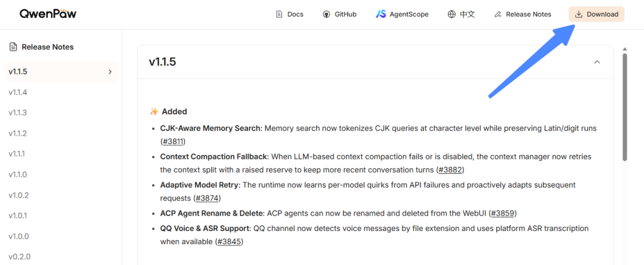Click the sidebar Release Notes document icon
Image resolution: width=644 pixels, height=265 pixels.
pyautogui.click(x=13, y=47)
